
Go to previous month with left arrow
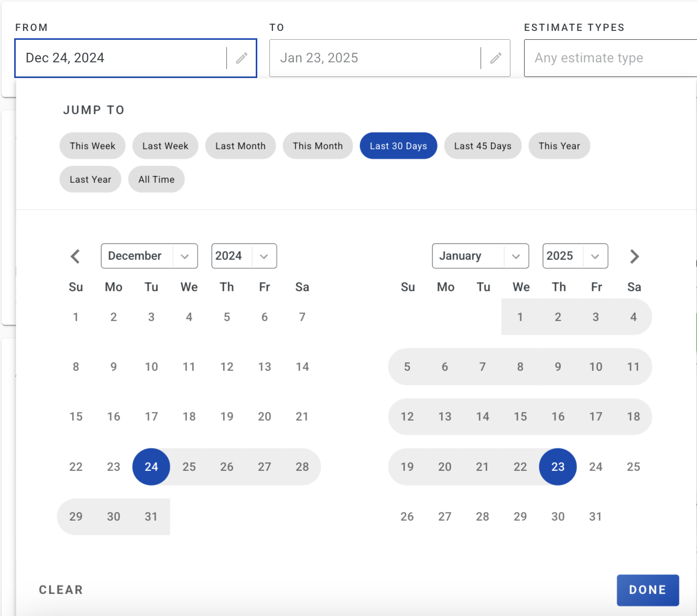tap(75, 256)
